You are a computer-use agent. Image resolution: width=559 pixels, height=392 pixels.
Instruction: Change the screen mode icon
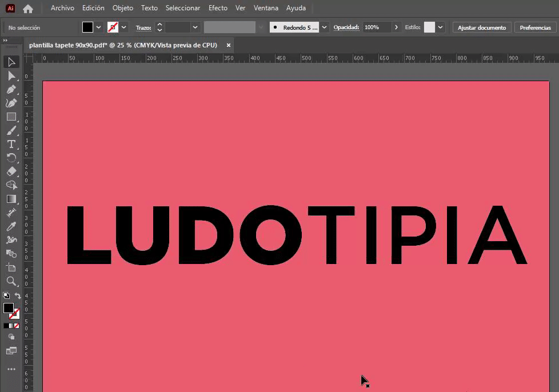point(11,351)
